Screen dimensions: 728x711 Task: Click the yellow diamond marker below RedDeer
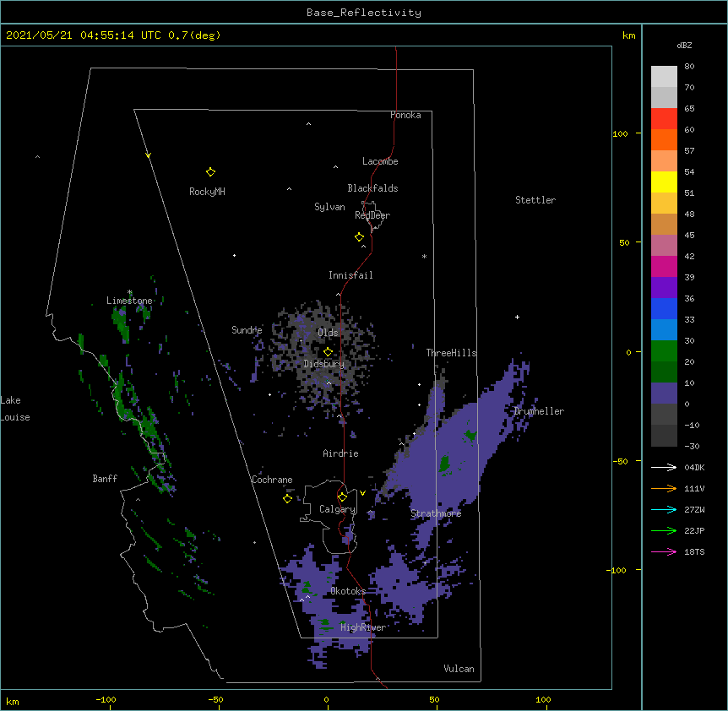[x=359, y=237]
